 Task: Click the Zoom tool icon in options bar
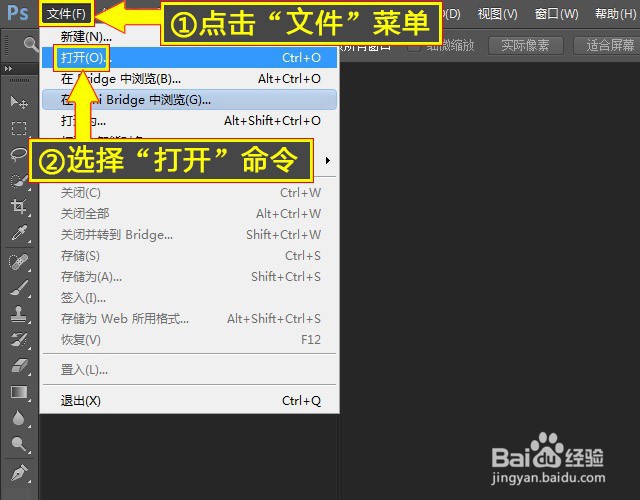click(30, 43)
